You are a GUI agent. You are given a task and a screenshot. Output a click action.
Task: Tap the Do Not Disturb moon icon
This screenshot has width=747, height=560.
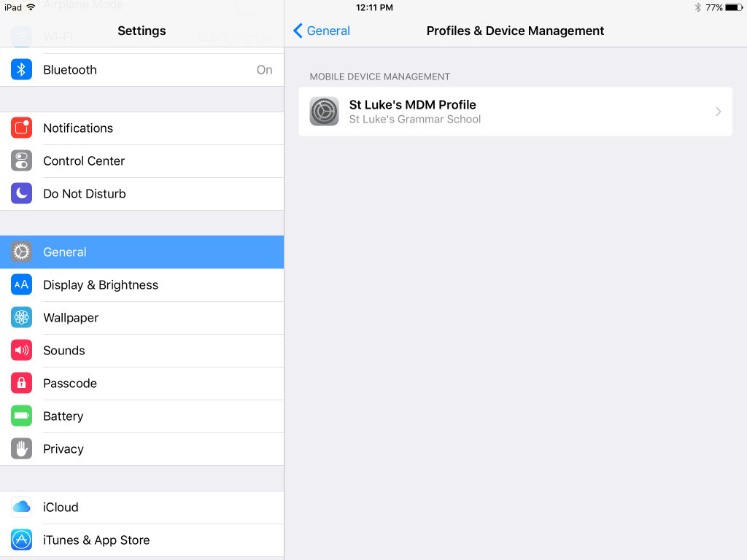tap(21, 194)
